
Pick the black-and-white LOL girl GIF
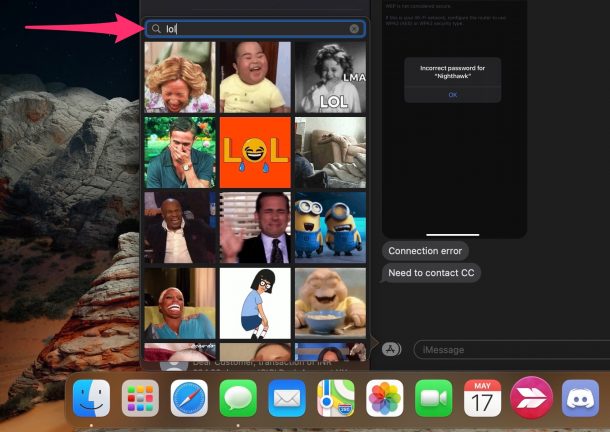point(330,76)
